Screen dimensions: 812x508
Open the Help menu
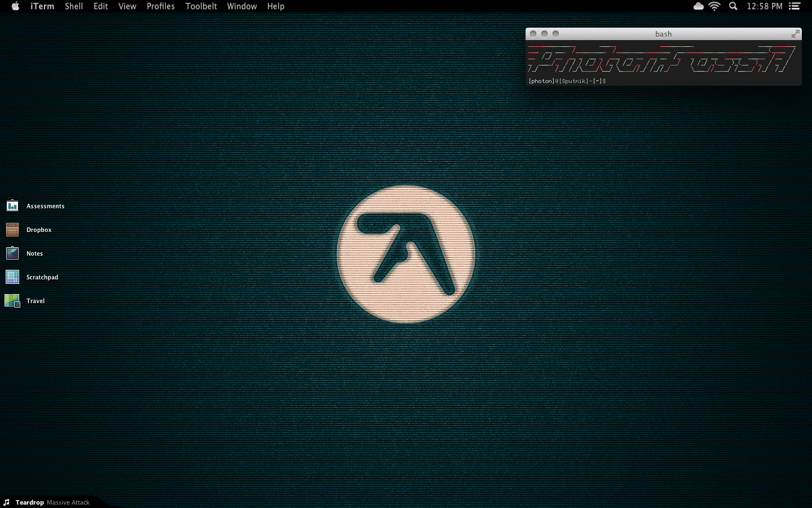click(276, 6)
